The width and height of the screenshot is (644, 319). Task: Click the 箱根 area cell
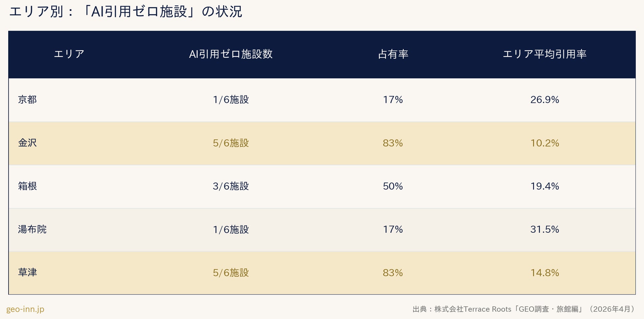[27, 186]
